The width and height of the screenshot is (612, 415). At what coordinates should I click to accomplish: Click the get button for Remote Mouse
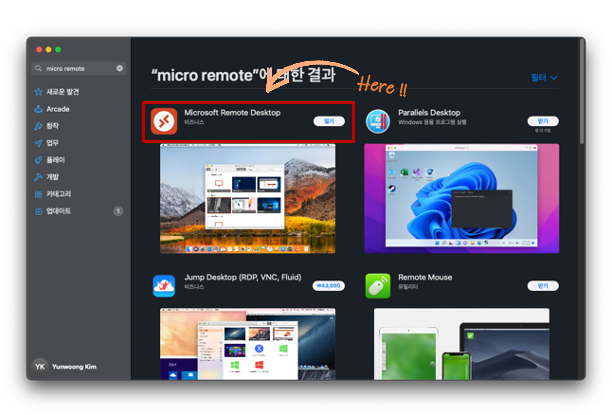coord(543,286)
